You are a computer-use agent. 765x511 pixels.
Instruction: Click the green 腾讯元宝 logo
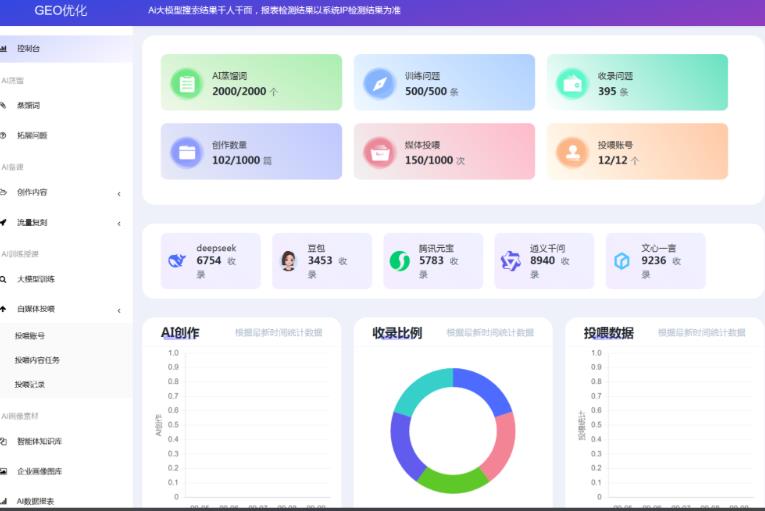point(400,261)
